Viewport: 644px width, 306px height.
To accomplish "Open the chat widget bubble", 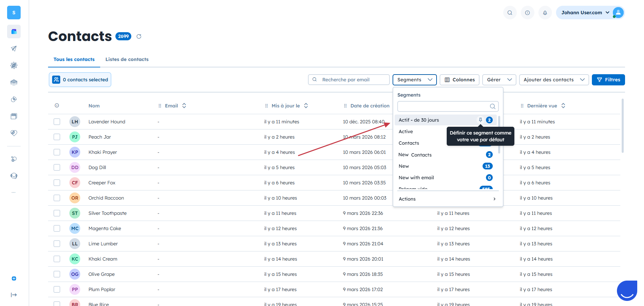I will coord(627,290).
